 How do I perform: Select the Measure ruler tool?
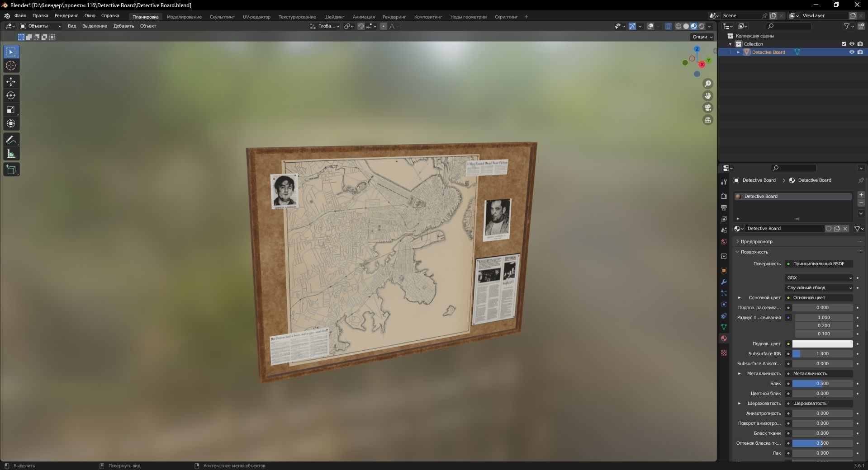tap(11, 154)
